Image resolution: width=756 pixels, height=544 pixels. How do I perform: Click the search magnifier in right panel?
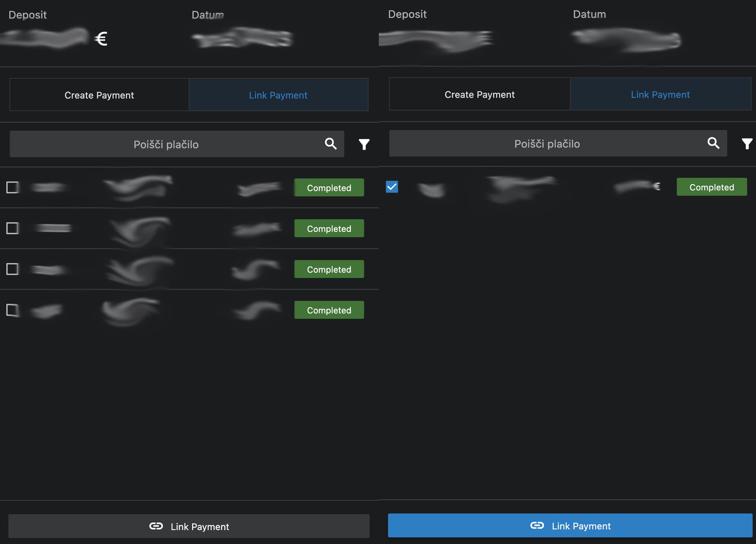click(713, 143)
